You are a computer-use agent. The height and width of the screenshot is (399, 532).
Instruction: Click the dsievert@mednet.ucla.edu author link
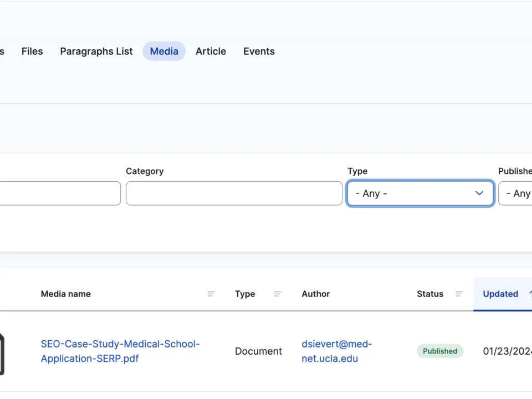[336, 351]
